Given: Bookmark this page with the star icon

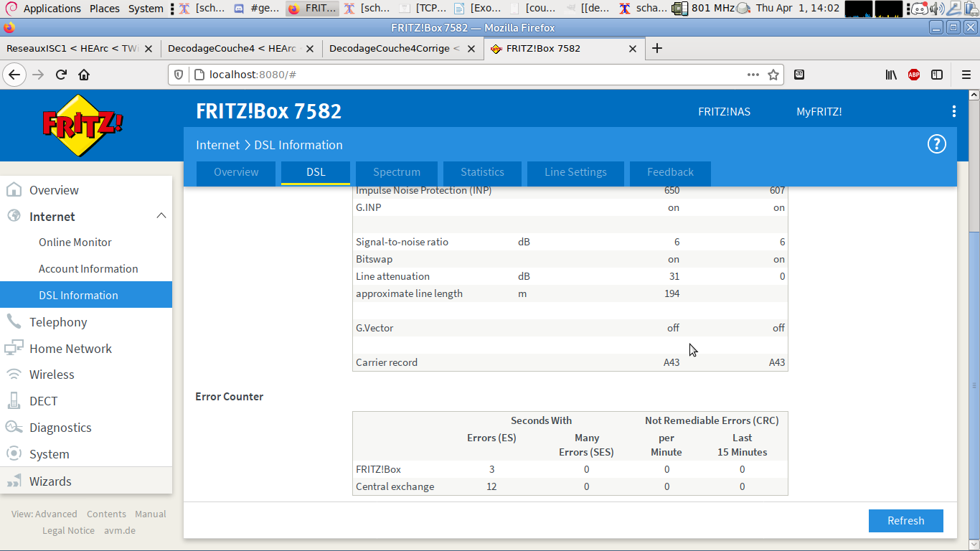Looking at the screenshot, I should 773,75.
